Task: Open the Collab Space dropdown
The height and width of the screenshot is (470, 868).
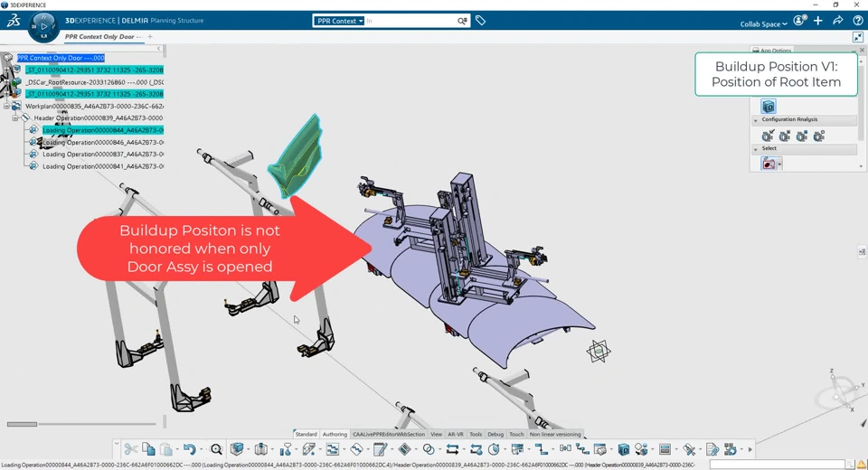Action: pos(763,23)
